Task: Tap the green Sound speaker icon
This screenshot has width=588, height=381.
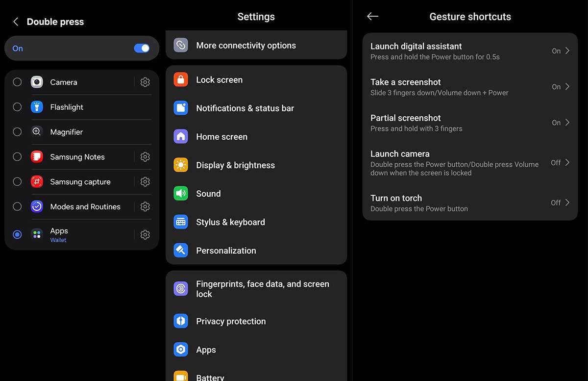Action: click(181, 194)
